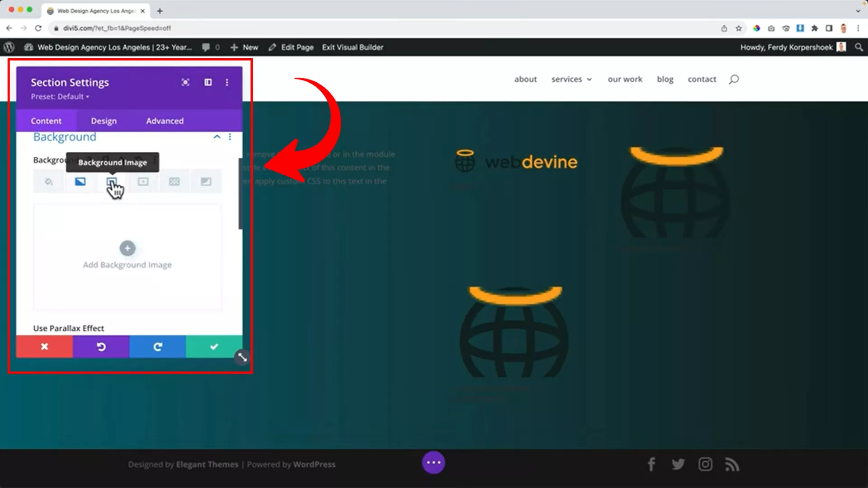The height and width of the screenshot is (488, 868).
Task: Switch to the Advanced tab
Action: (165, 121)
